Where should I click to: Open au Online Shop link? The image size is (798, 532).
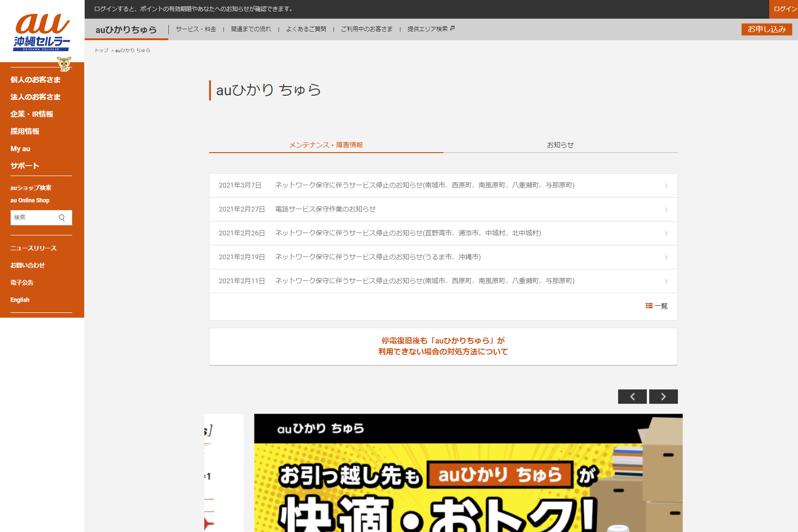[30, 200]
